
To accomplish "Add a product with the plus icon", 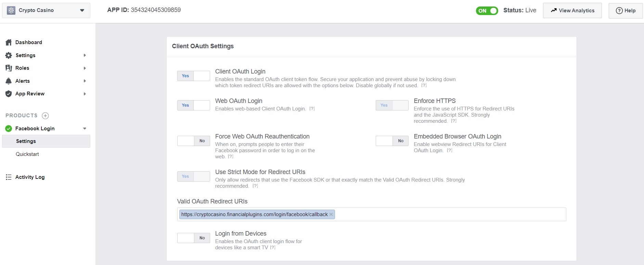I will 45,116.
